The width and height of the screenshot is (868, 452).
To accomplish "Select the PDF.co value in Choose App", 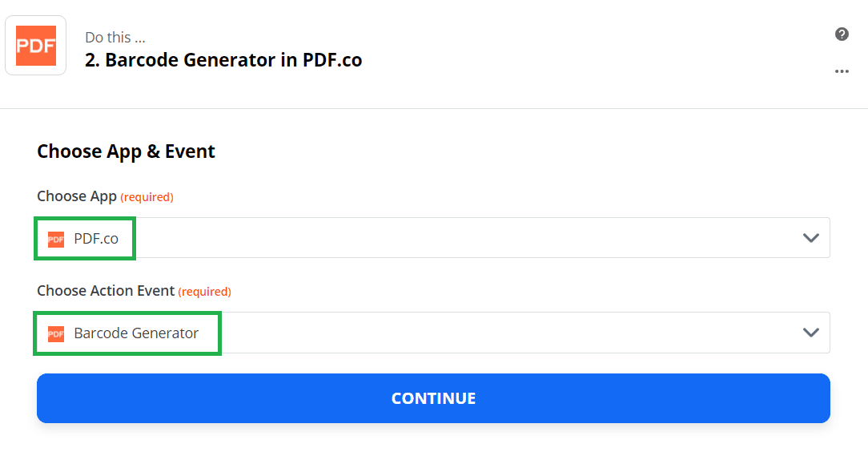I will 96,239.
